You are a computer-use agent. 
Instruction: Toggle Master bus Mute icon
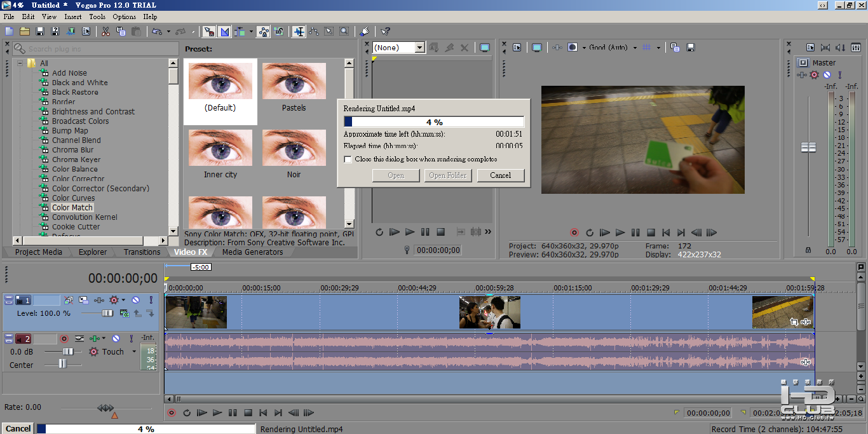[x=827, y=75]
